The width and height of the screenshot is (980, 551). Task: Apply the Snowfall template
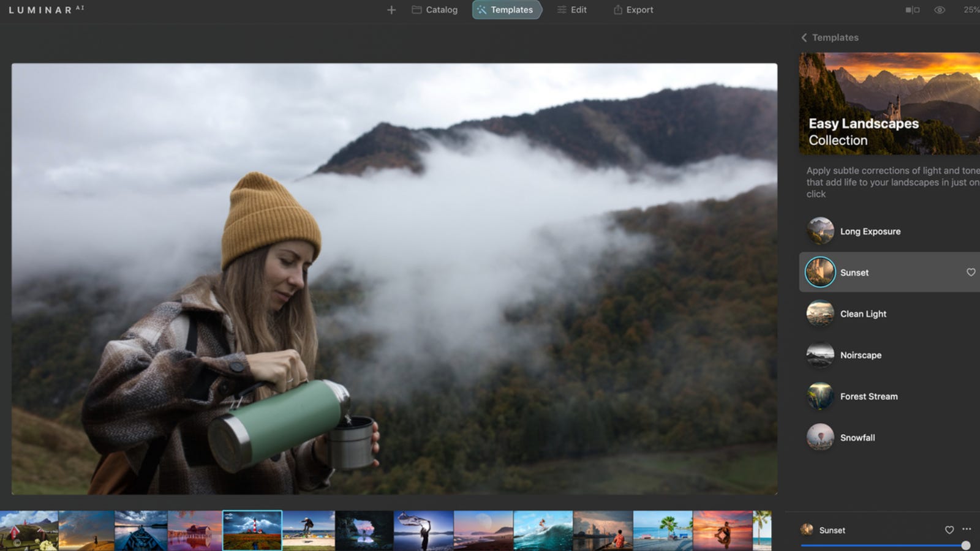click(858, 438)
